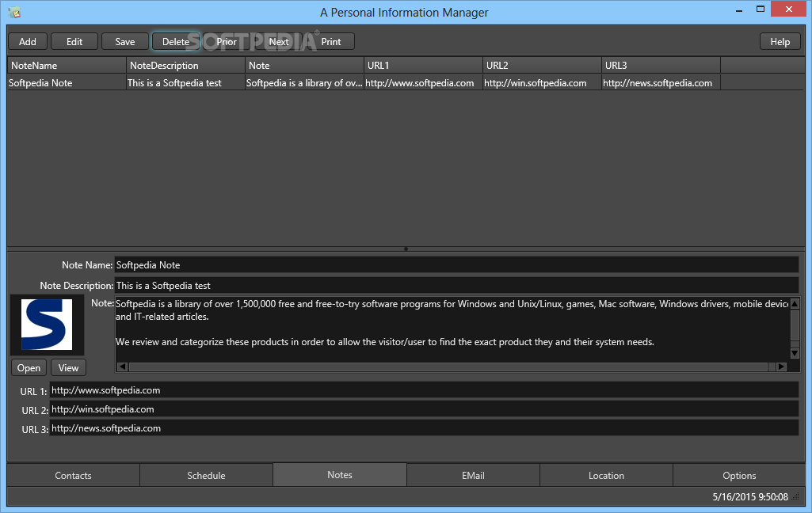Select the 'Softpedia Note' row cell
Viewport: 812px width, 513px height.
coord(67,83)
